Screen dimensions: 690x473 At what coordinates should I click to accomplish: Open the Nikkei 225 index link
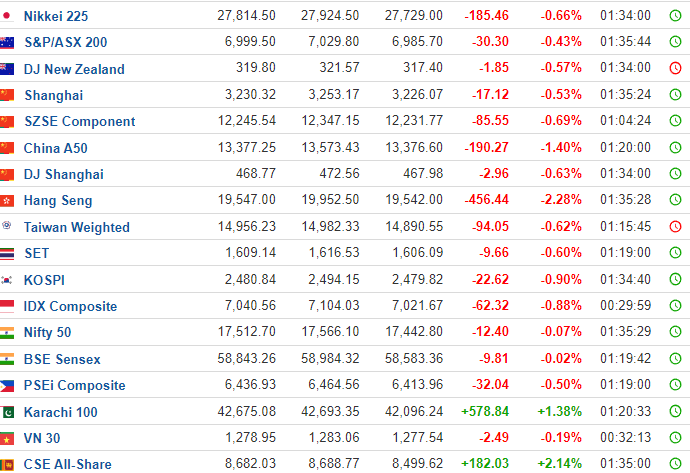tap(56, 16)
